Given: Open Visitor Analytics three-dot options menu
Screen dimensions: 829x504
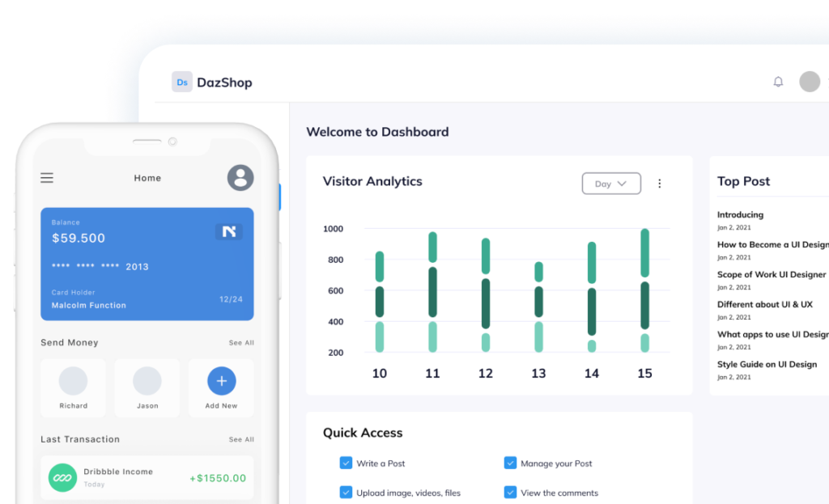Looking at the screenshot, I should click(x=659, y=184).
